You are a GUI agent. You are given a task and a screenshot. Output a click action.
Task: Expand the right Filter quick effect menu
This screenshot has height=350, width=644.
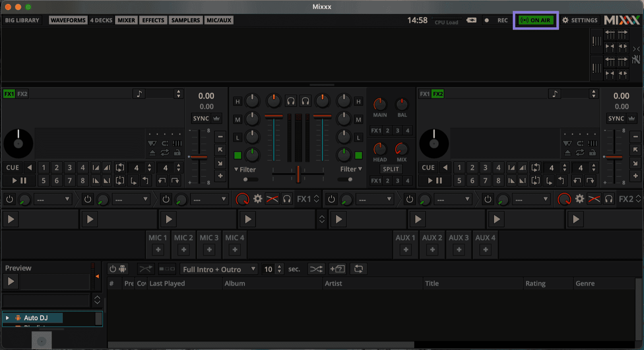(x=351, y=169)
